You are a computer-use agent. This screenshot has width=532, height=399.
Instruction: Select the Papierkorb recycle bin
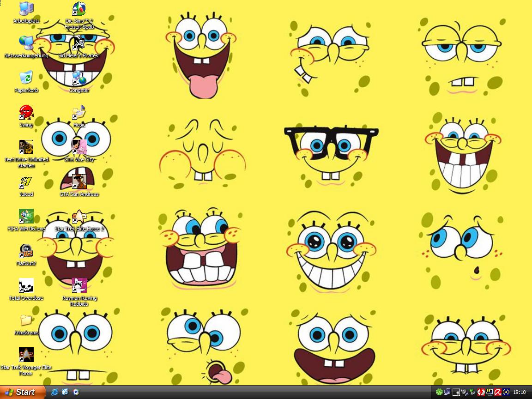pos(26,78)
